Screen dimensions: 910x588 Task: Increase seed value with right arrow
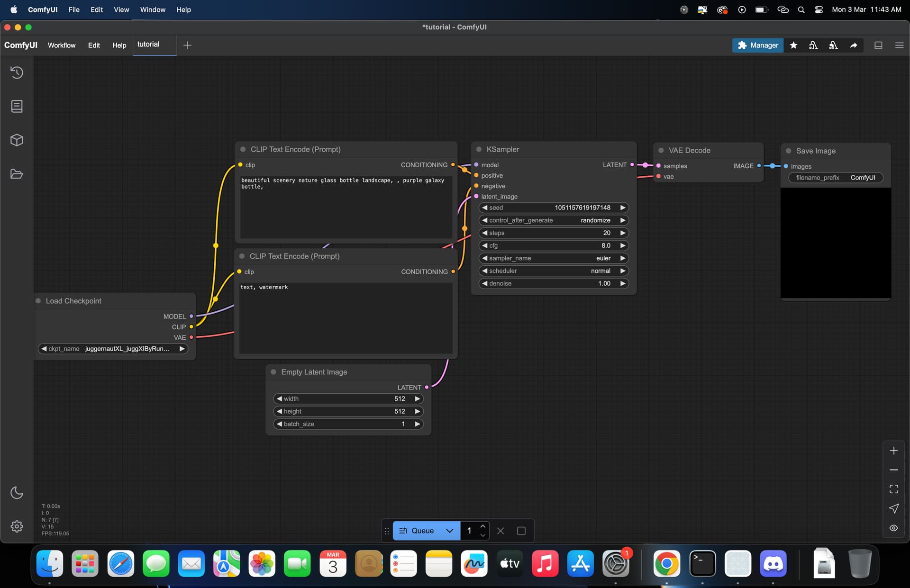(623, 208)
